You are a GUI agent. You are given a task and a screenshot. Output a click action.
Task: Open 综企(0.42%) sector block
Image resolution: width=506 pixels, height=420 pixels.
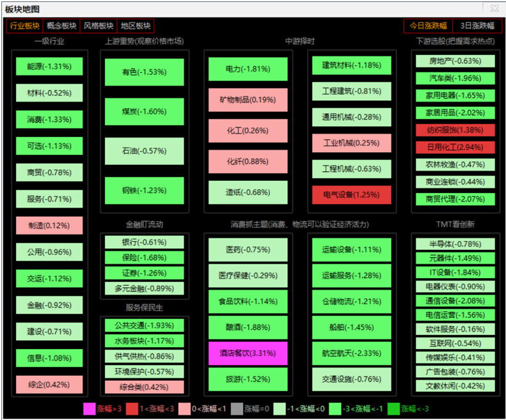point(49,384)
